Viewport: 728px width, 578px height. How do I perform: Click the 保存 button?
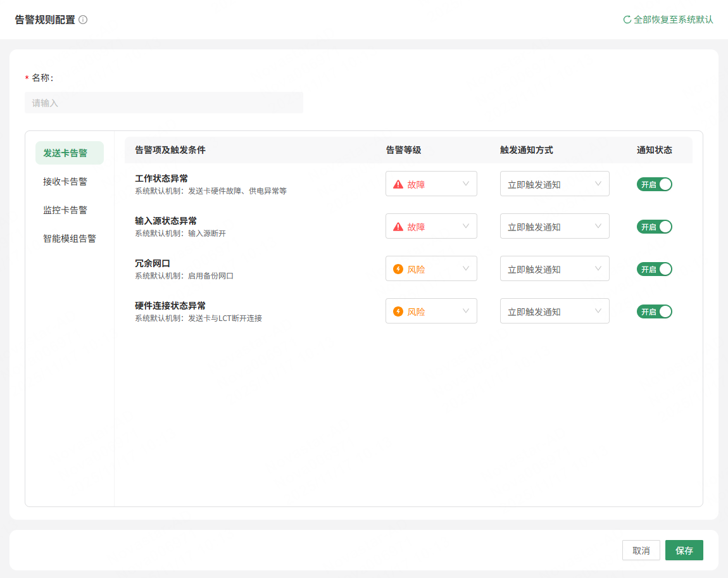684,551
